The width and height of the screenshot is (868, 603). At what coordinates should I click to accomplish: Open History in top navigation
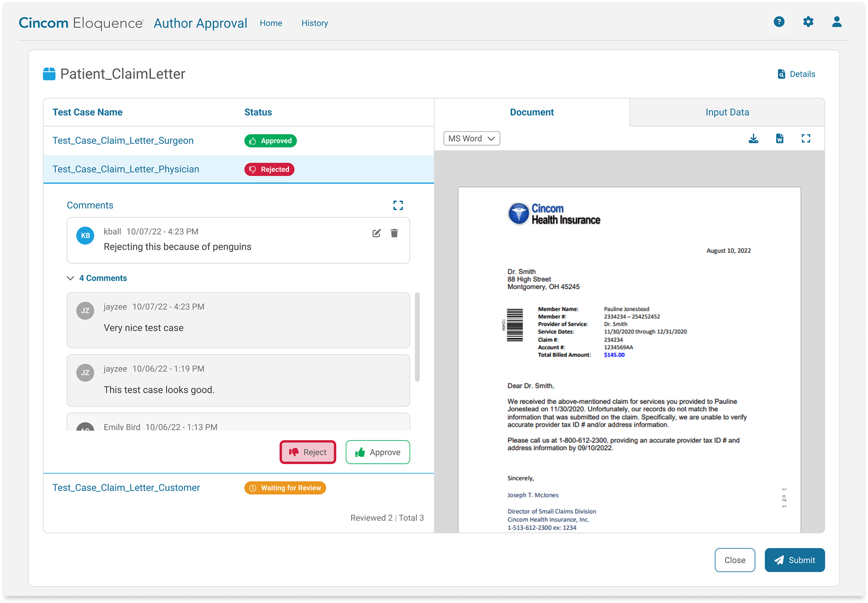pos(315,23)
